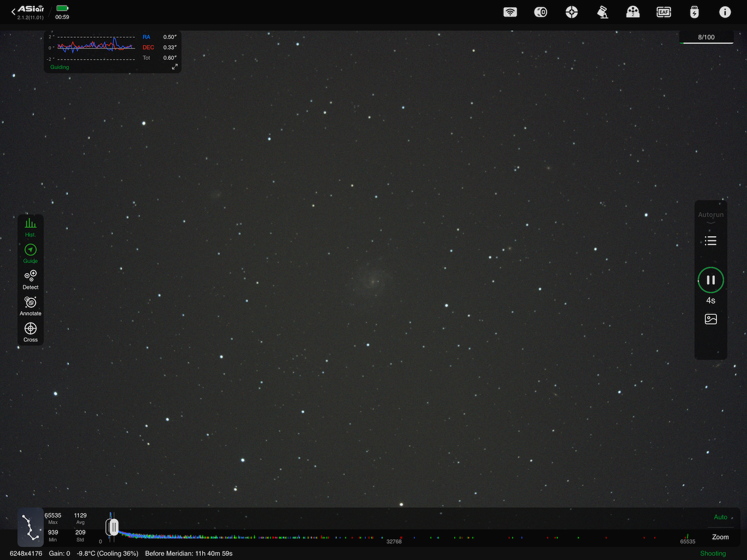Open EAF focuser settings icon
Image resolution: width=747 pixels, height=560 pixels.
[x=664, y=12]
